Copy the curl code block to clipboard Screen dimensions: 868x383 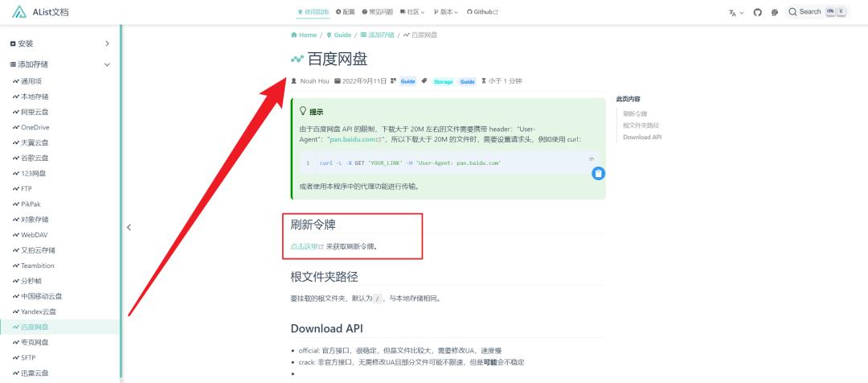pyautogui.click(x=598, y=174)
